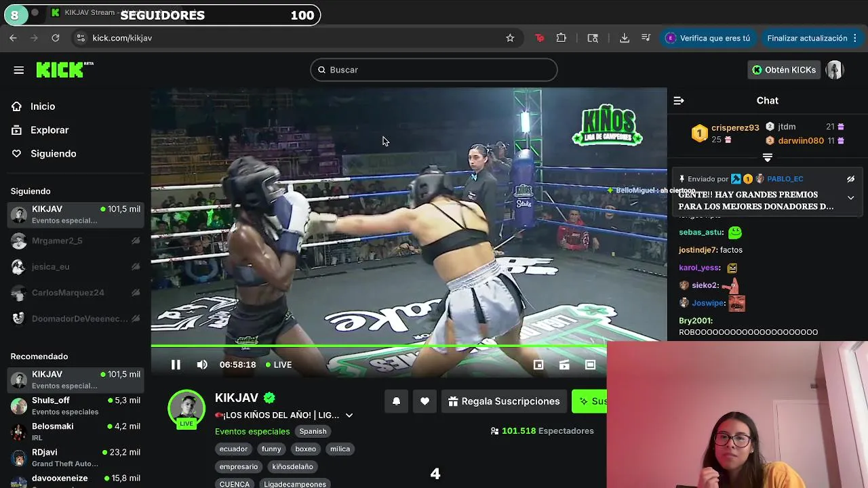Screen dimensions: 868x488
Task: Open the hamburger sidebar menu
Action: tap(19, 70)
